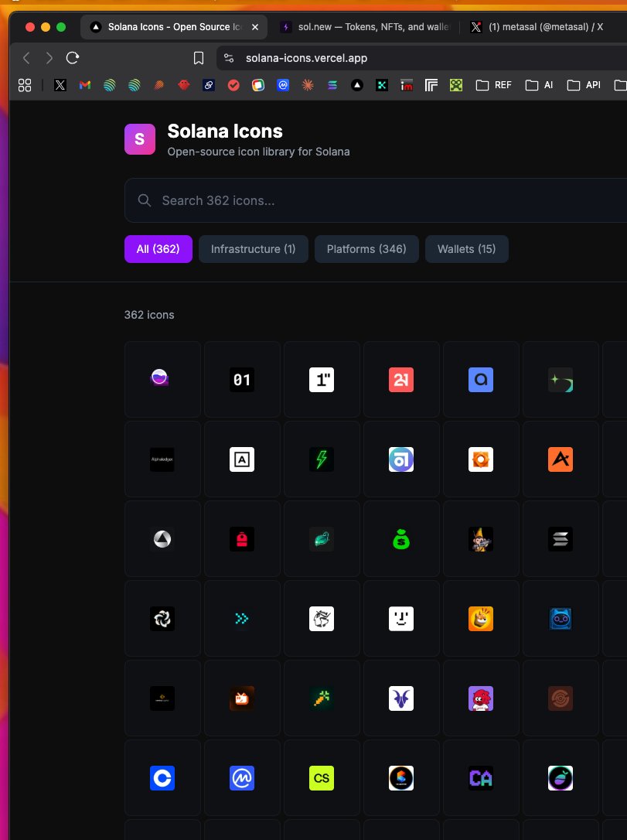The height and width of the screenshot is (840, 627).
Task: Switch to the metasal X browser tab
Action: (x=538, y=27)
